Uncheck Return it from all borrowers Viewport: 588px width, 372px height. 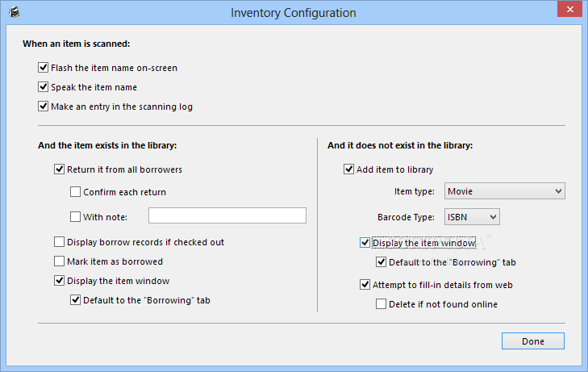[x=59, y=169]
